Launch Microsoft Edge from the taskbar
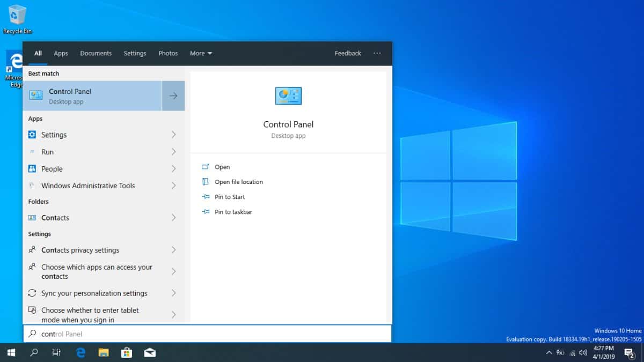The height and width of the screenshot is (362, 644). point(81,352)
